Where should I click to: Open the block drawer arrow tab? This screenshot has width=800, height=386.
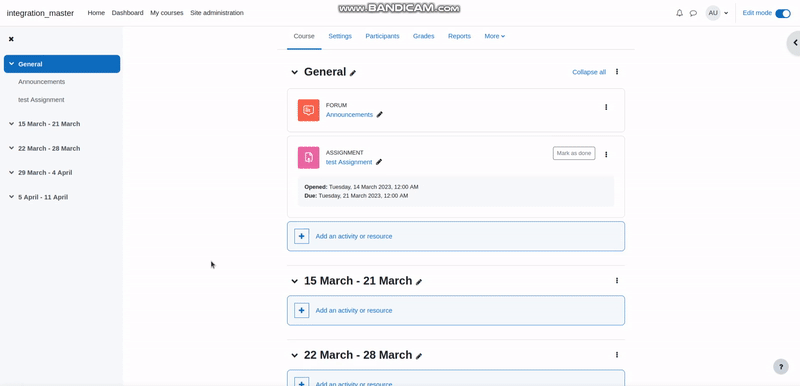click(x=794, y=43)
